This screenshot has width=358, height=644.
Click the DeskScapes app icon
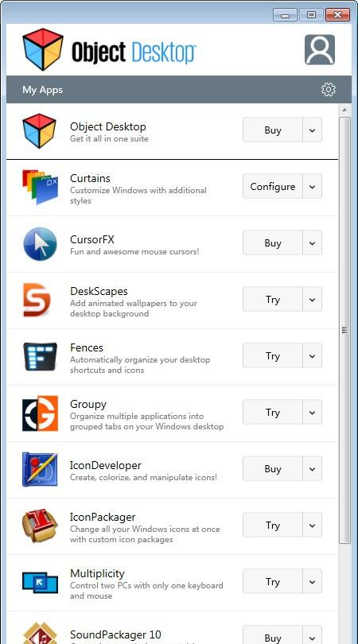click(x=37, y=300)
